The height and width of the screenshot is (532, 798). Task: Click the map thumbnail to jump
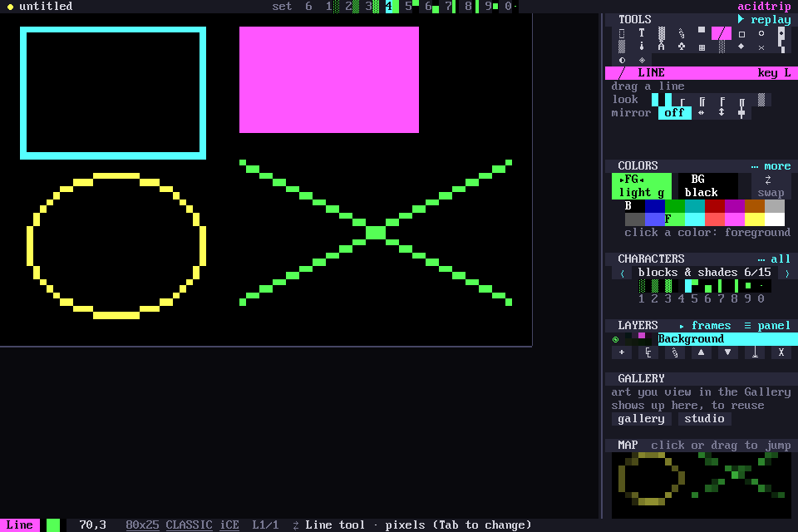click(702, 485)
